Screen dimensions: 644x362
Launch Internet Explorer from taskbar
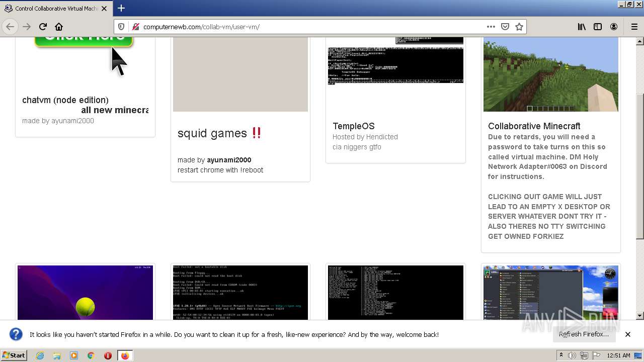pos(40,355)
